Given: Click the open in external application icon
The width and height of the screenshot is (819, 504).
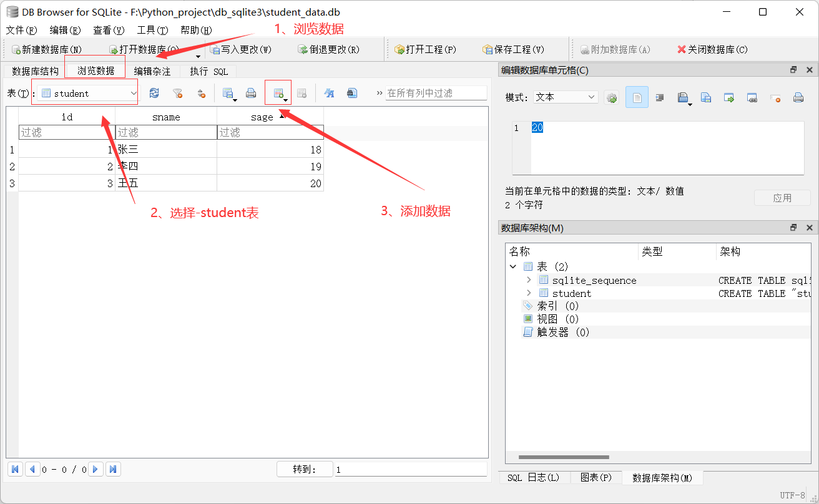Looking at the screenshot, I should point(729,97).
